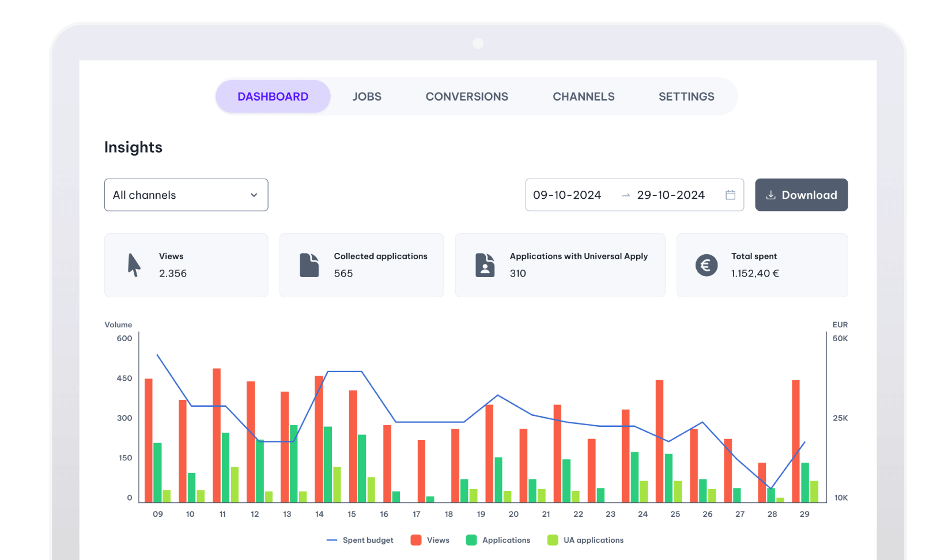
Task: Edit the start date 09-10-2024
Action: [567, 195]
